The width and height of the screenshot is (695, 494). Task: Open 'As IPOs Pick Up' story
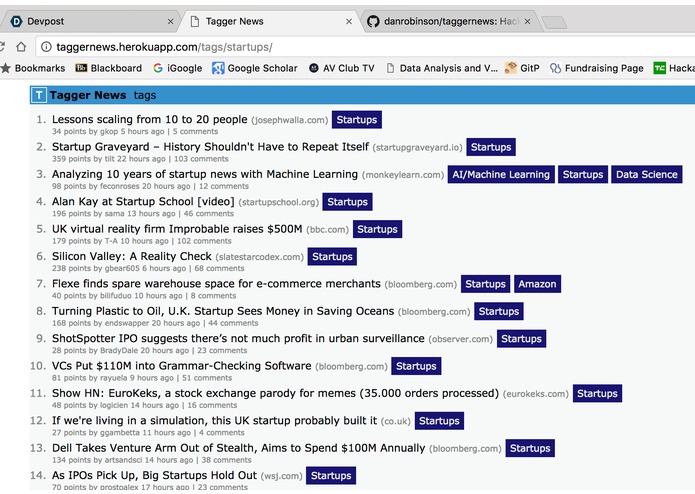[154, 476]
